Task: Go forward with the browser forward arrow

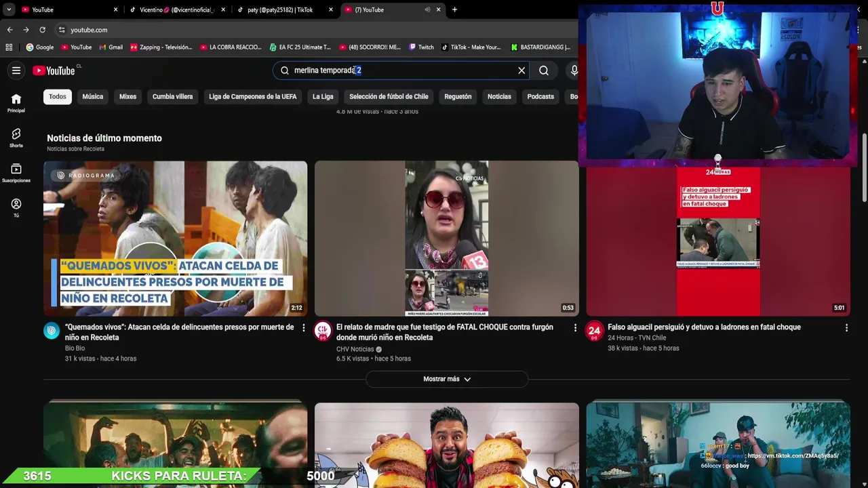Action: pos(26,30)
